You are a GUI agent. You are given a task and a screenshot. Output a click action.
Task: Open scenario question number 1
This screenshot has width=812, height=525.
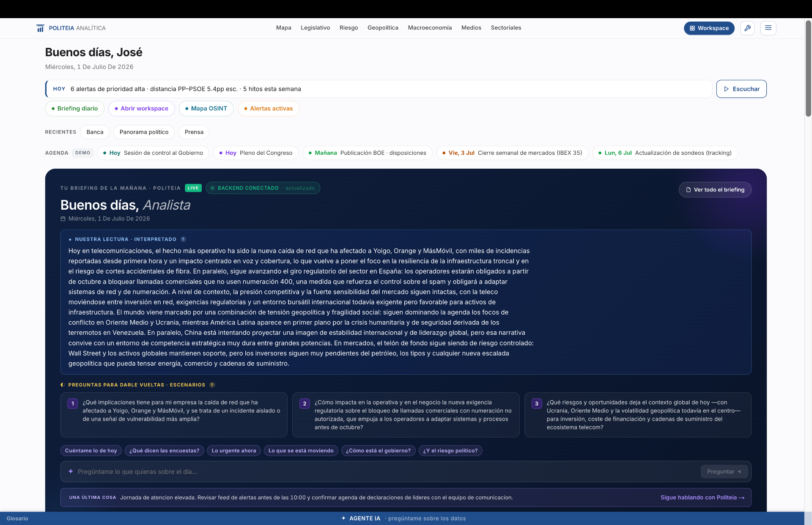coord(174,415)
